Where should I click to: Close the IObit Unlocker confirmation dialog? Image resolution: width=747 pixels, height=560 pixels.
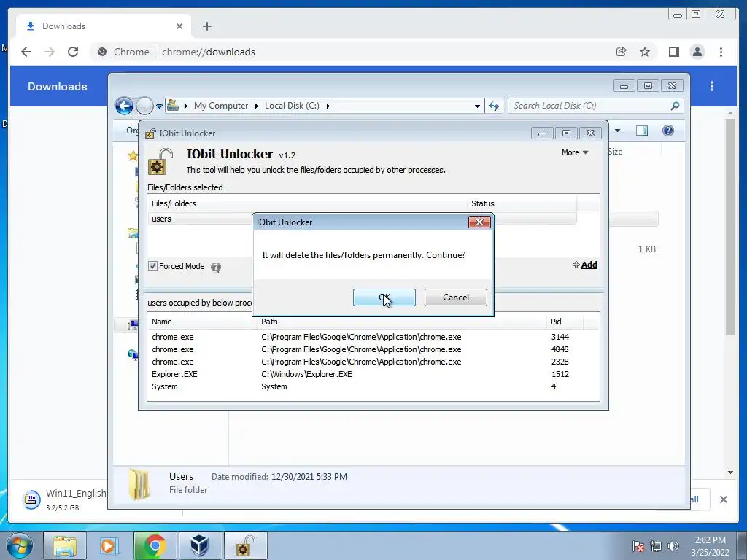[479, 222]
